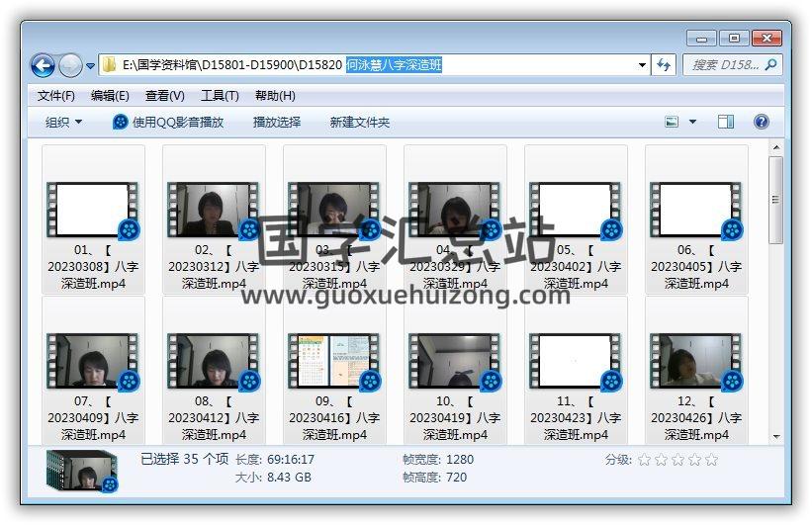Click file name 10、【20230419】八字深造班.mp4

455,418
